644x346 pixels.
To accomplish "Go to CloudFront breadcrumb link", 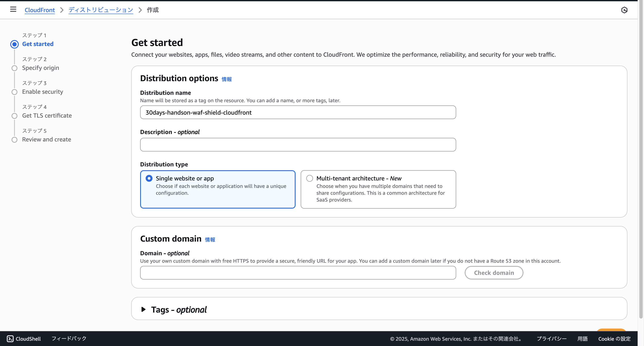I will pos(39,10).
